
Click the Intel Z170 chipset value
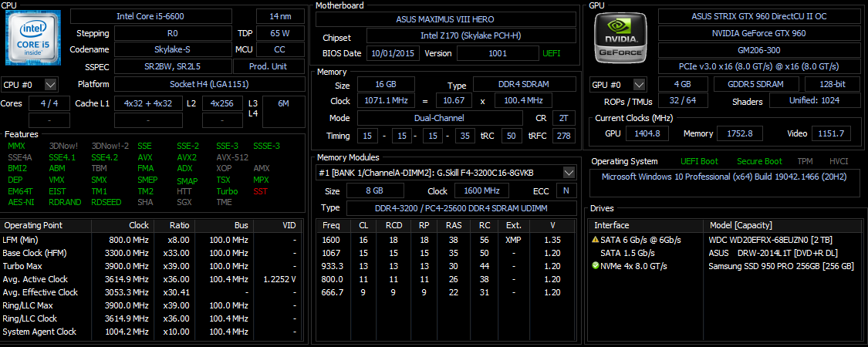click(x=471, y=36)
